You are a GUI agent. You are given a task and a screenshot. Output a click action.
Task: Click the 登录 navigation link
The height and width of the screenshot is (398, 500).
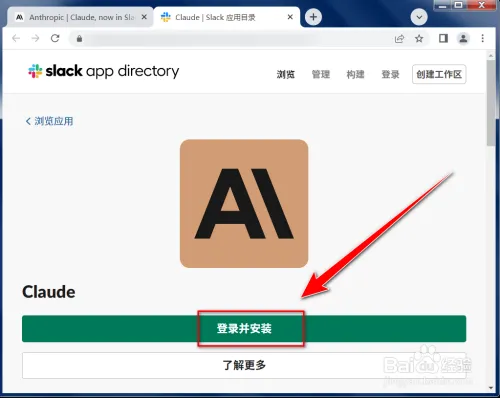pyautogui.click(x=390, y=74)
